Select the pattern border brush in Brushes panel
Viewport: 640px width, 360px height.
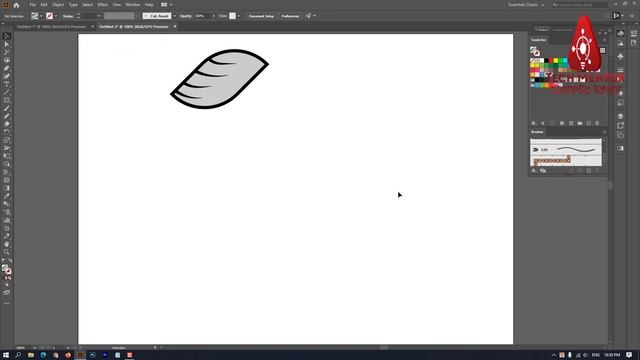566,160
